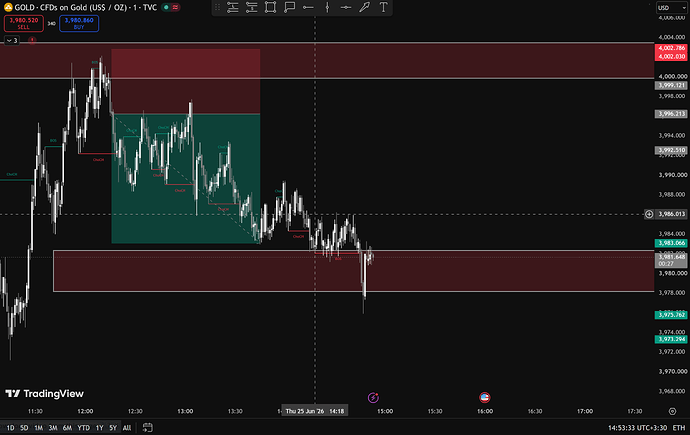Click the Thu 25 Jun '26 14:18 time label

point(315,411)
